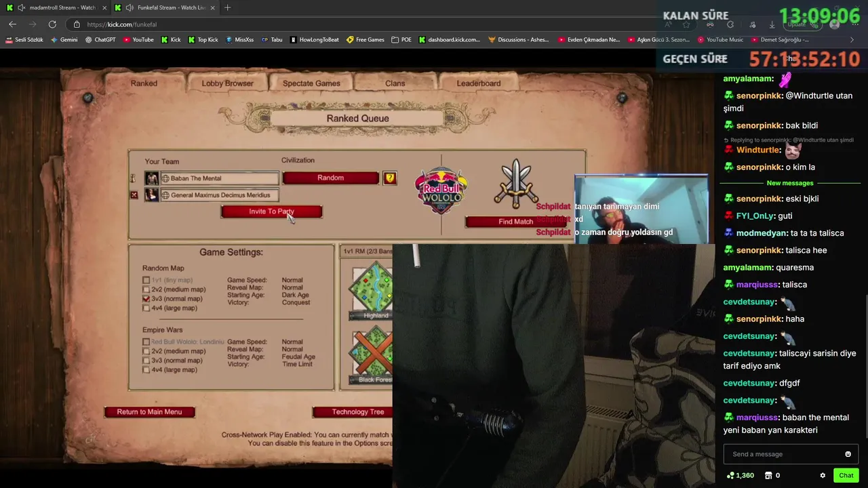
Task: Open the Sesli Sözlük bookmark
Action: (24, 40)
